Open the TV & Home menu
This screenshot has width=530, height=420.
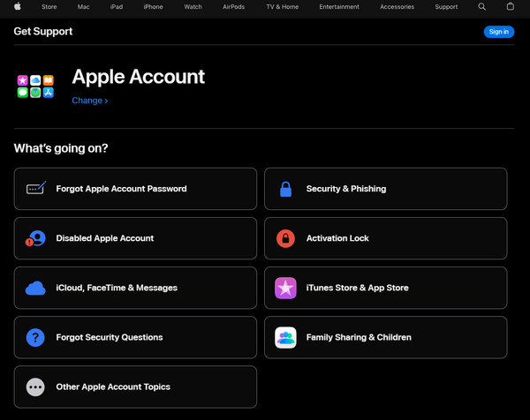(x=283, y=7)
